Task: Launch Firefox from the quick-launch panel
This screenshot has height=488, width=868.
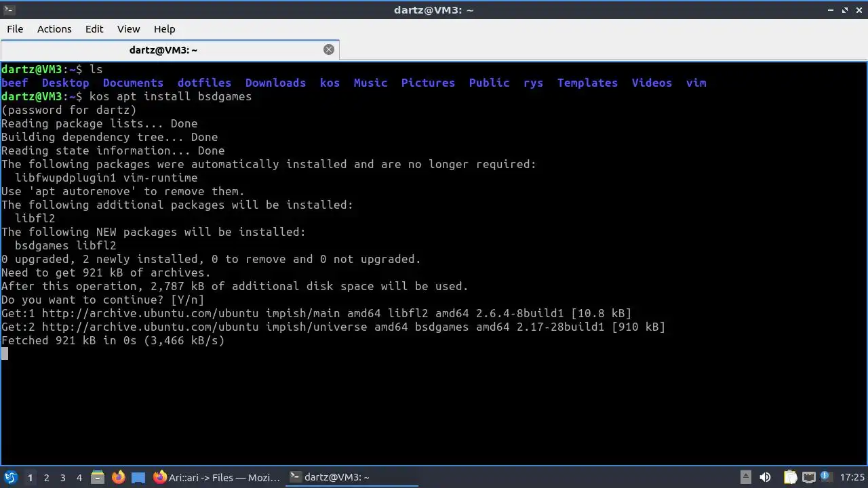Action: coord(118,477)
